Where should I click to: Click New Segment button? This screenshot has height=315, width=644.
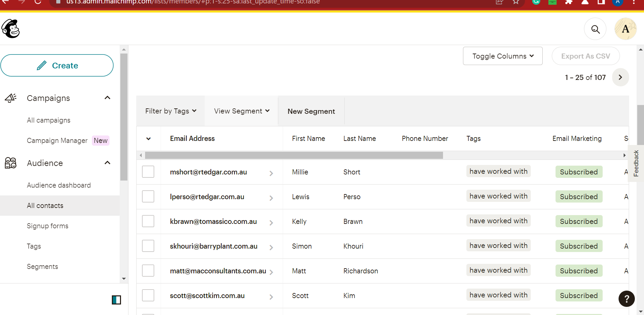click(x=311, y=111)
